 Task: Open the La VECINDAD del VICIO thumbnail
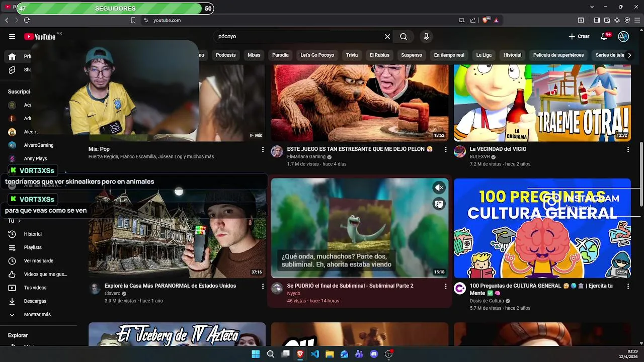click(542, 103)
